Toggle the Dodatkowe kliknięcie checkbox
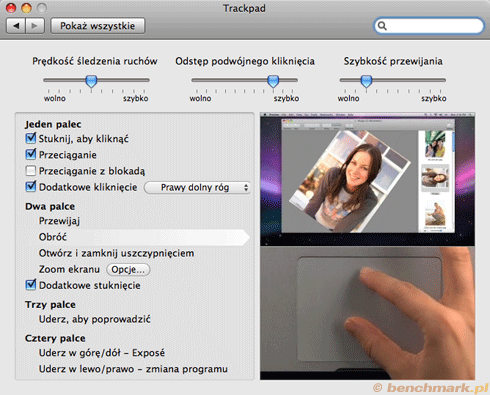This screenshot has width=490, height=395. click(31, 186)
